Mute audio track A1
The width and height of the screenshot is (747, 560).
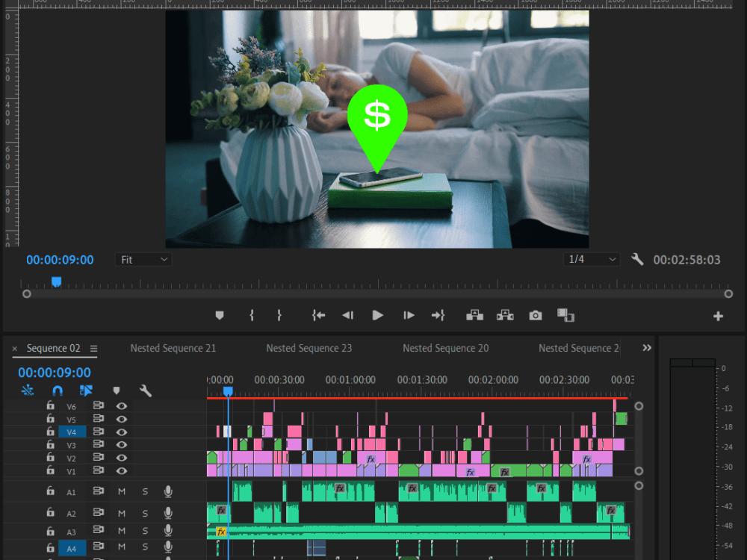click(122, 491)
